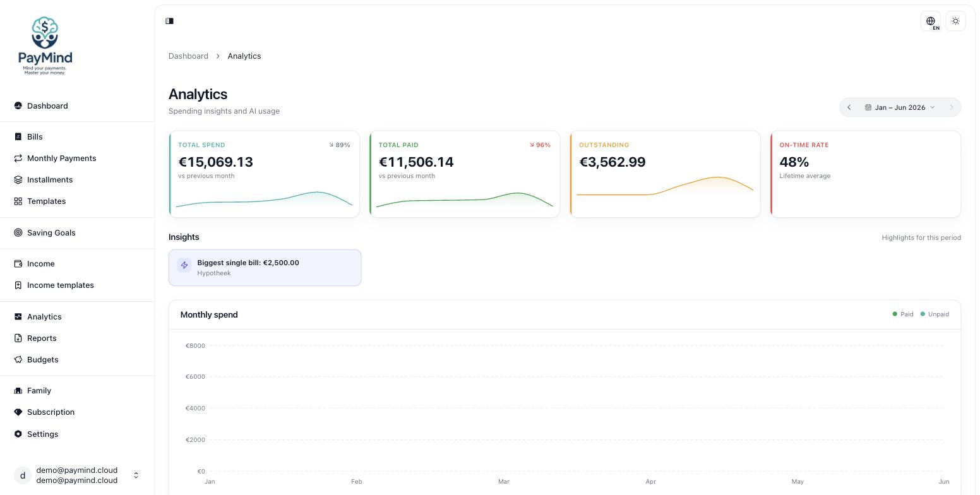Click the lightning insight icon
Viewport: 980px width, 495px height.
184,265
